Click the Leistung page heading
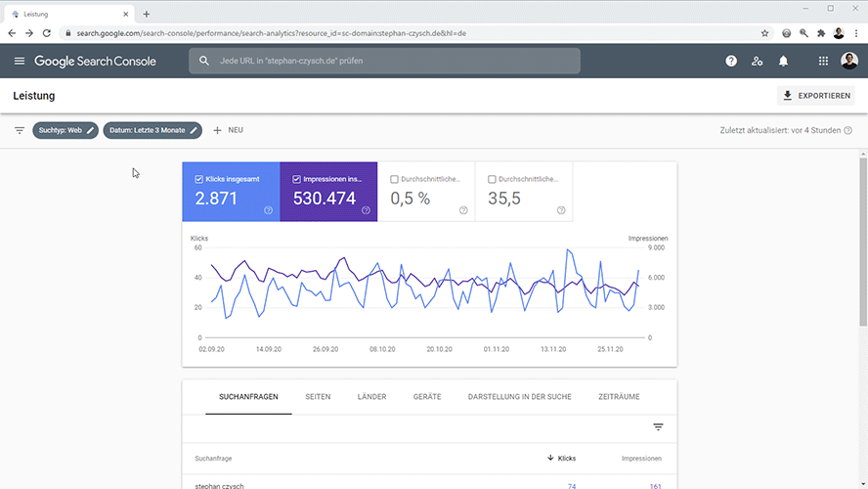The height and width of the screenshot is (489, 868). pos(34,96)
